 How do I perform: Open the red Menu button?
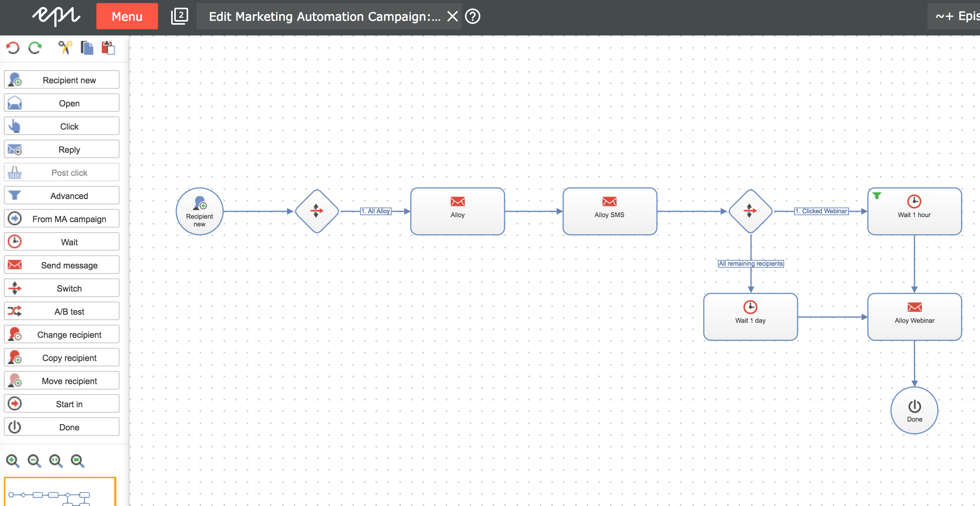pyautogui.click(x=127, y=16)
